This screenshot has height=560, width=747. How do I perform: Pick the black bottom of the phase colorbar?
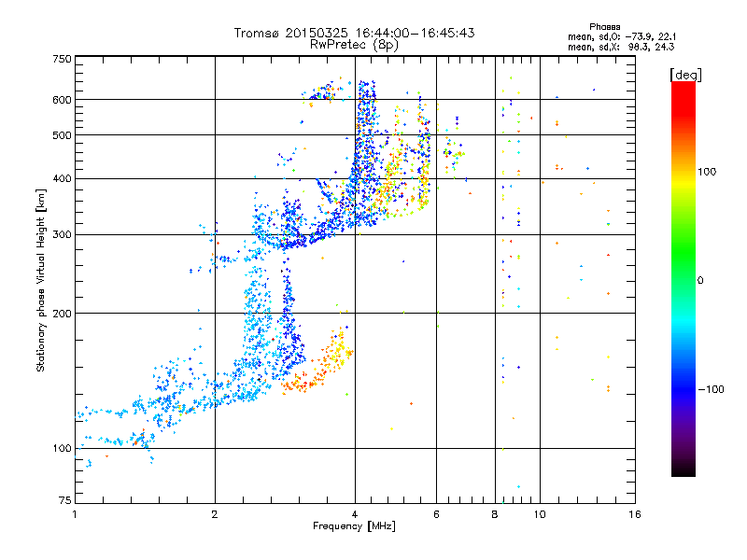tap(684, 469)
